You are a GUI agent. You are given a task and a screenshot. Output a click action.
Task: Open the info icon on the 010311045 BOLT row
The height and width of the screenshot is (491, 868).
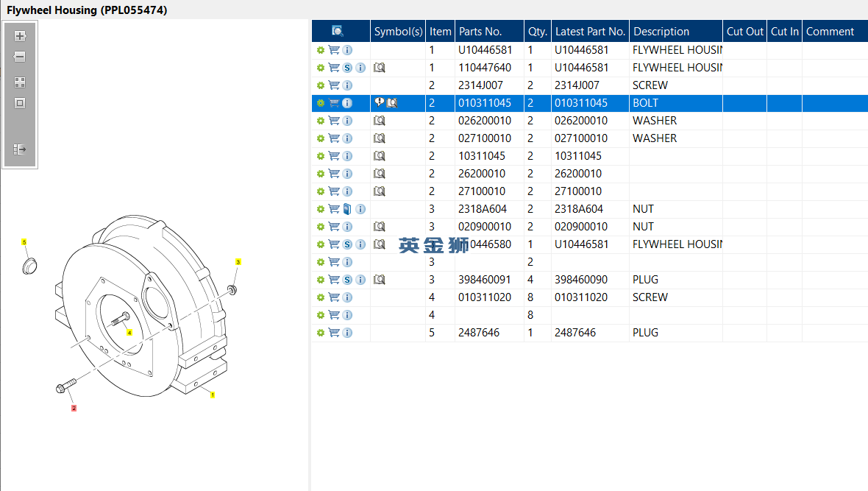(347, 103)
